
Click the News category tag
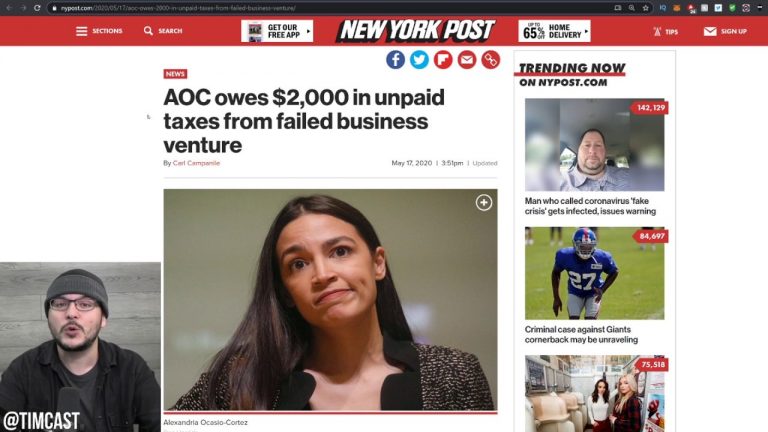(x=175, y=74)
